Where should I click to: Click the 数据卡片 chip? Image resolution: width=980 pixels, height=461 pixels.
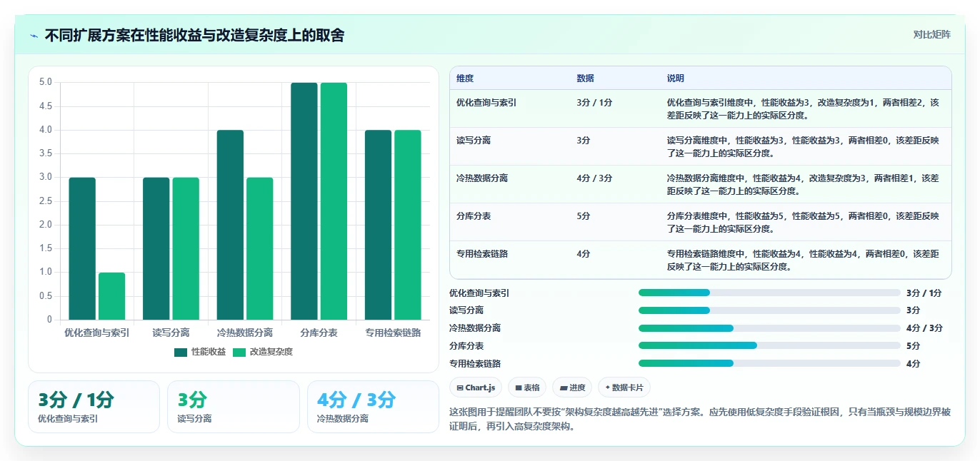pyautogui.click(x=624, y=387)
